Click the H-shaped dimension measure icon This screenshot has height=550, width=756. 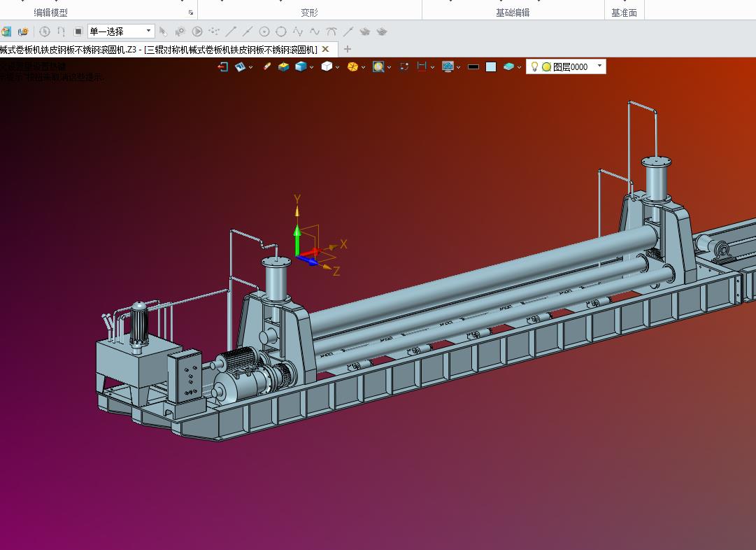coord(422,66)
